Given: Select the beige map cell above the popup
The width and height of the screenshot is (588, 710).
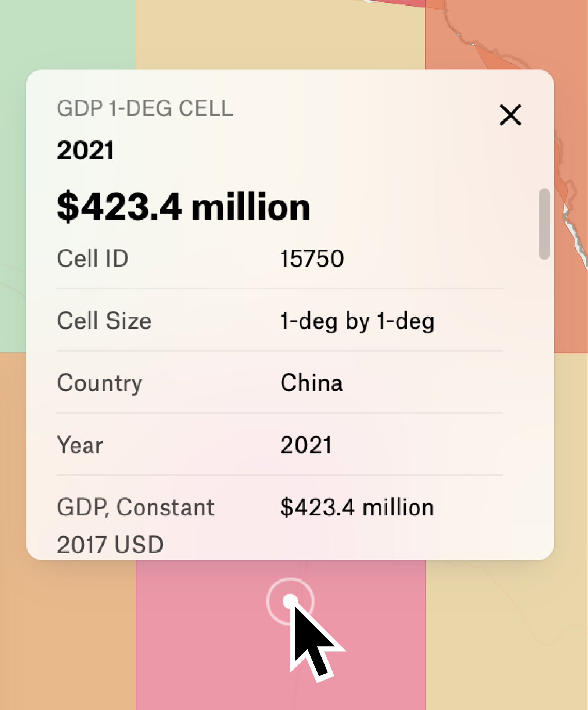Looking at the screenshot, I should click(279, 33).
